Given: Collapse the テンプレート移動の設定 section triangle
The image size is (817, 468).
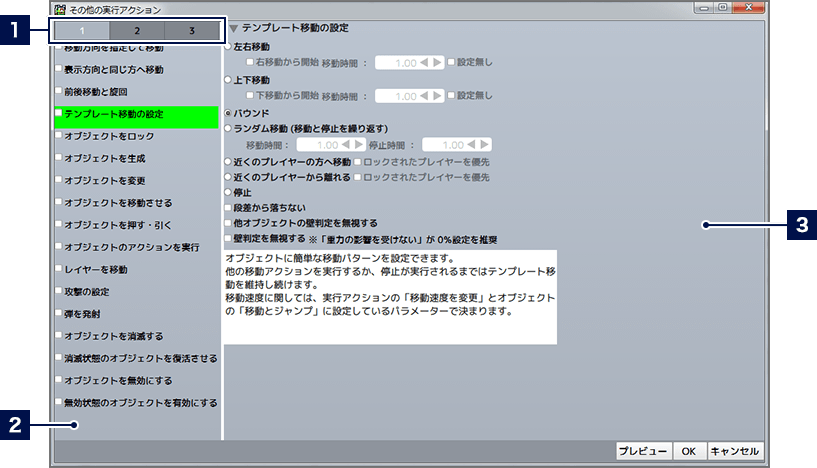Looking at the screenshot, I should tap(233, 30).
